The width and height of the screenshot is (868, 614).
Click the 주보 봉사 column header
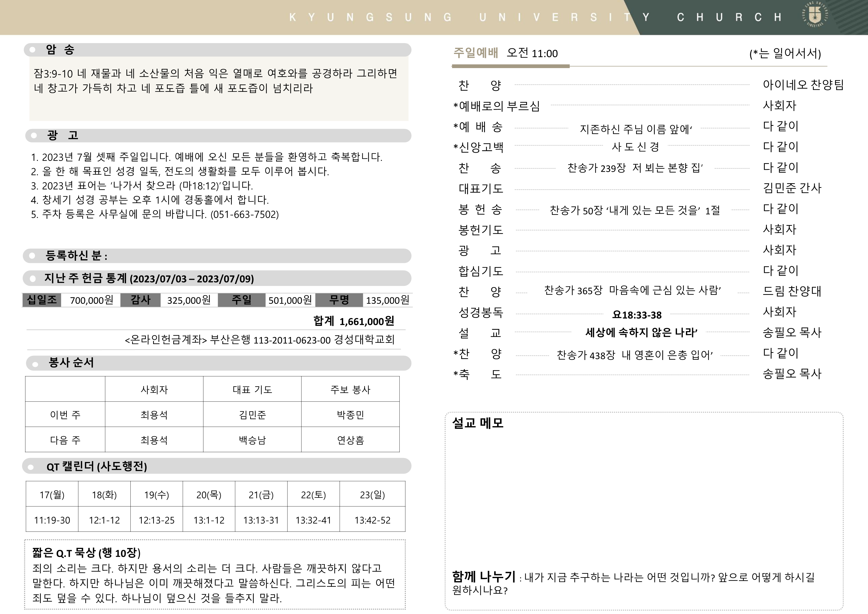coord(350,389)
